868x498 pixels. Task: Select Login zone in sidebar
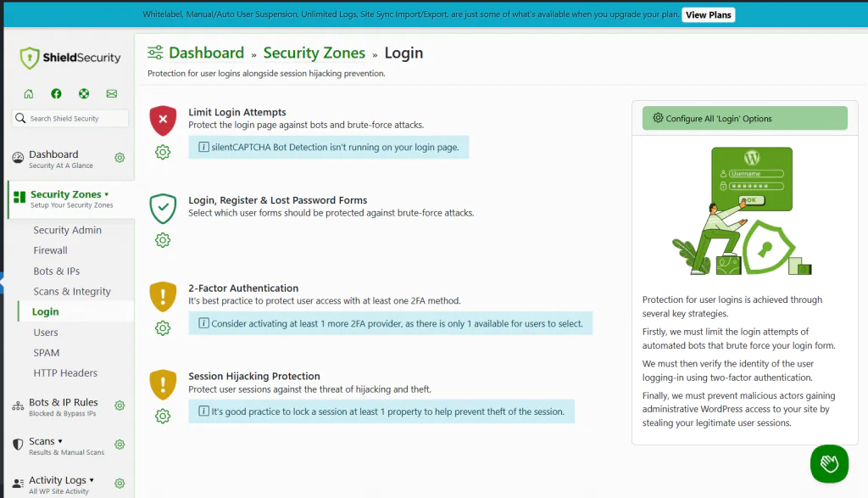(x=46, y=312)
